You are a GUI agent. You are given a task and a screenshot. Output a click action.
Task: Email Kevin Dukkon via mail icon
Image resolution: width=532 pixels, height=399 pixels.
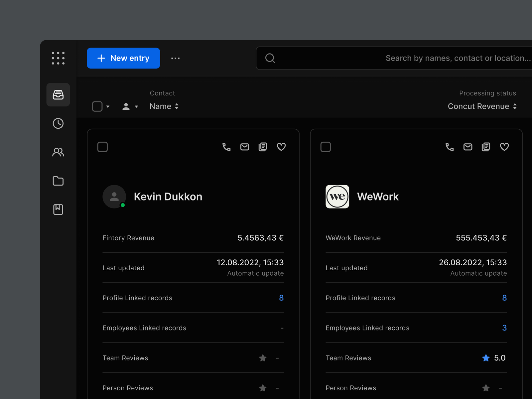(245, 147)
